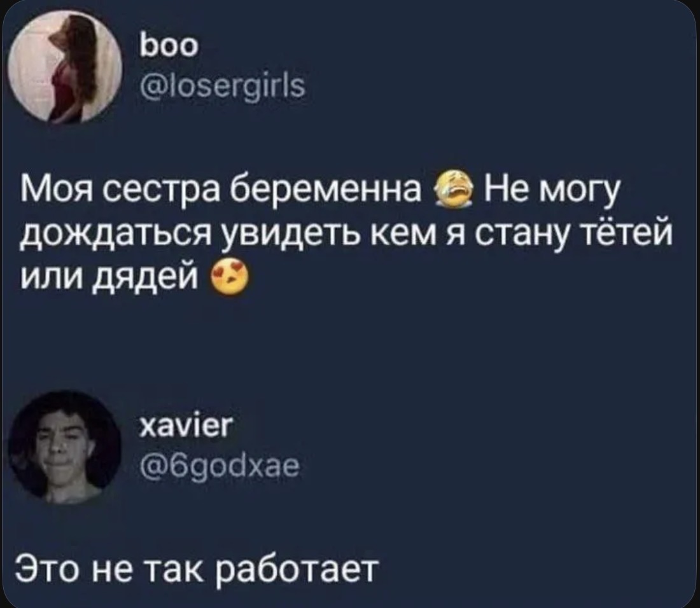Viewport: 700px width, 608px height.
Task: Open boo's profile picture
Action: coord(66,66)
